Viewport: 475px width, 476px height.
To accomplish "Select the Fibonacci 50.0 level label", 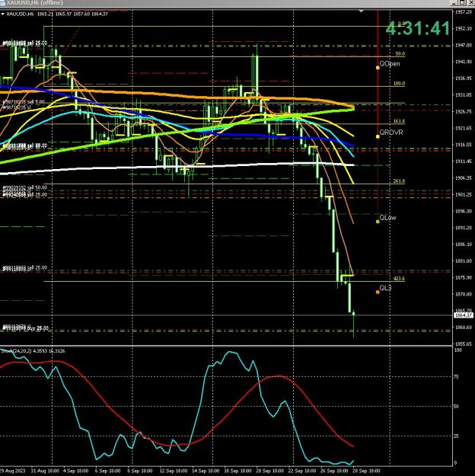I will coord(400,54).
